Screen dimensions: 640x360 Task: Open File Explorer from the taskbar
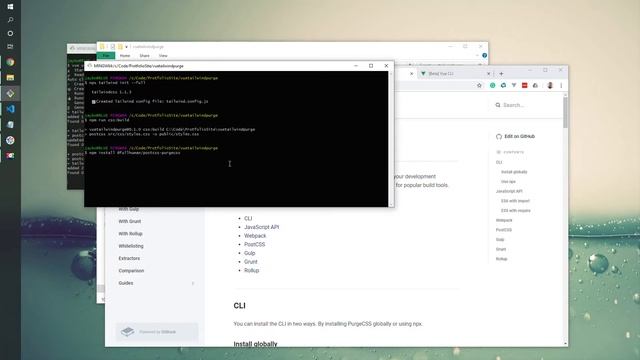tap(10, 78)
